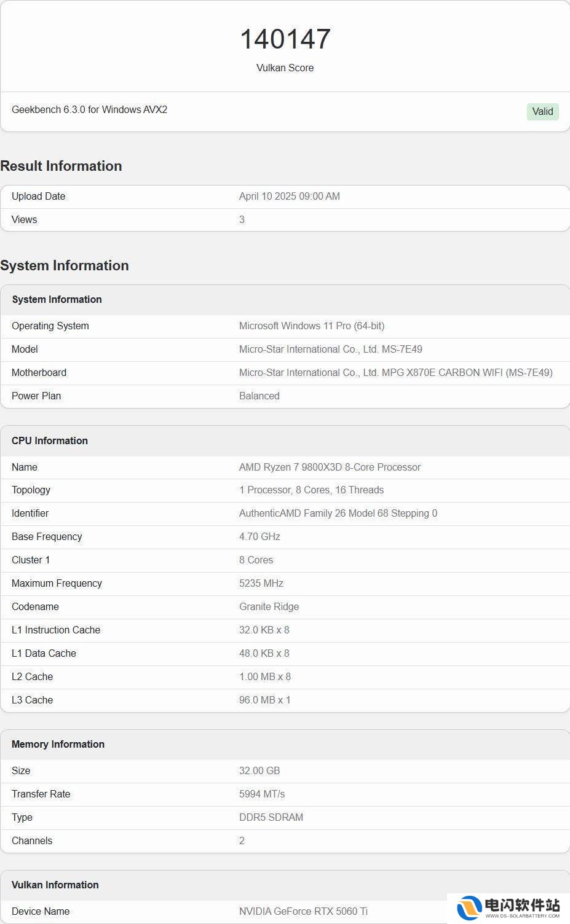Click the green Valid badge

click(x=542, y=111)
